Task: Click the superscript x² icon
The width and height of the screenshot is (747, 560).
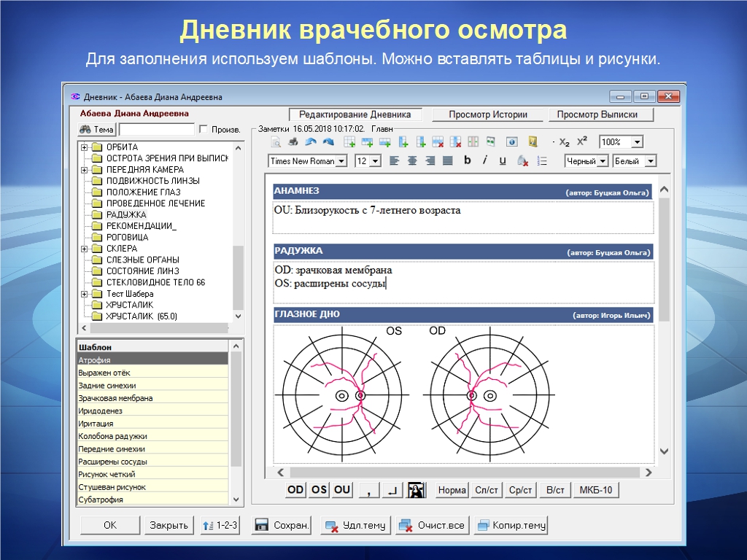Action: pyautogui.click(x=582, y=142)
